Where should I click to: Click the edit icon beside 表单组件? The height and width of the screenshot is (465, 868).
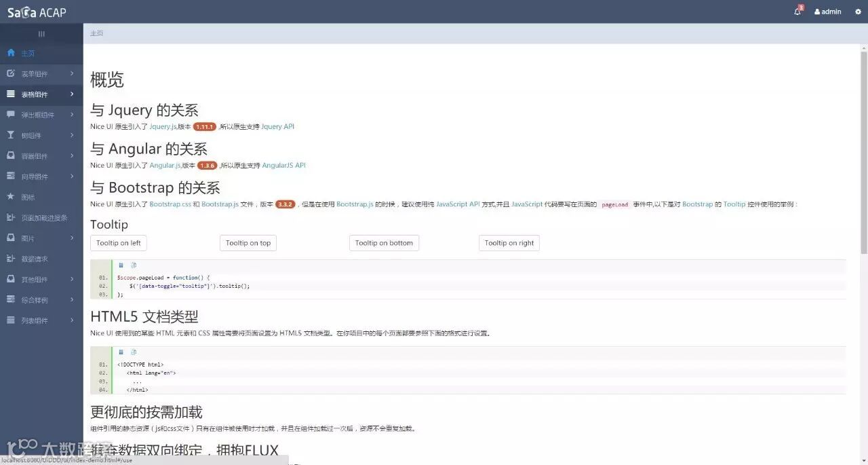pos(11,73)
